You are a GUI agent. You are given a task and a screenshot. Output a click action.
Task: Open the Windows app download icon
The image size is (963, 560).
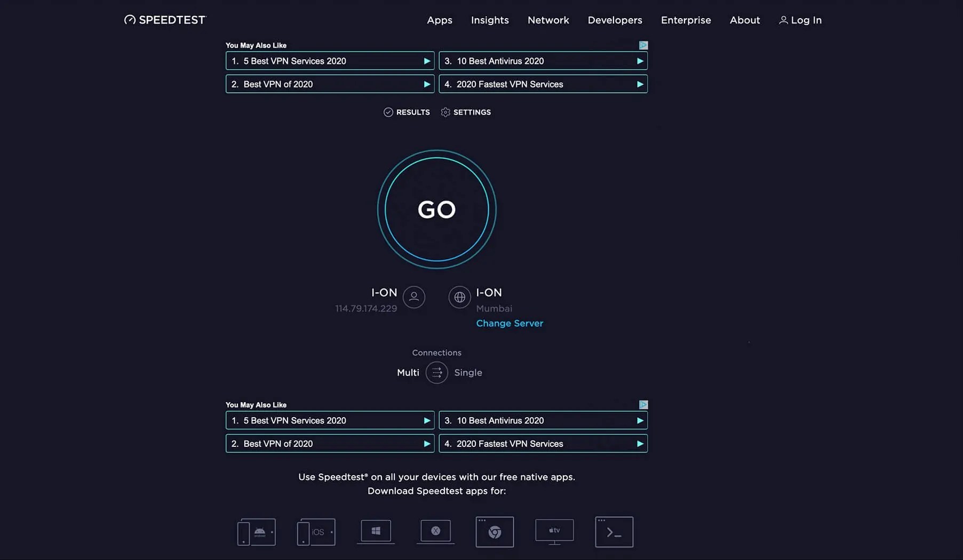tap(376, 532)
